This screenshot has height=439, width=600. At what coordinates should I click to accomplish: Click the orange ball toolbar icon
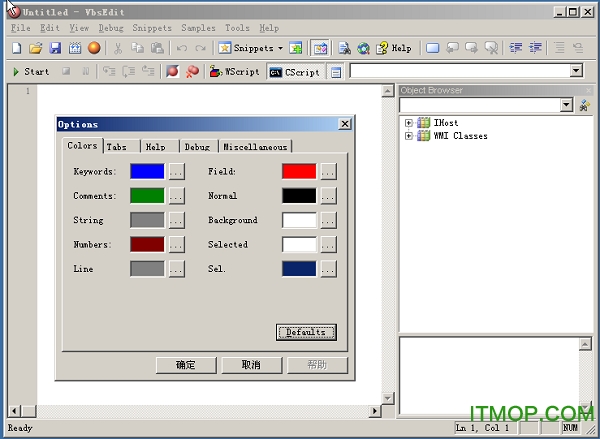point(94,48)
